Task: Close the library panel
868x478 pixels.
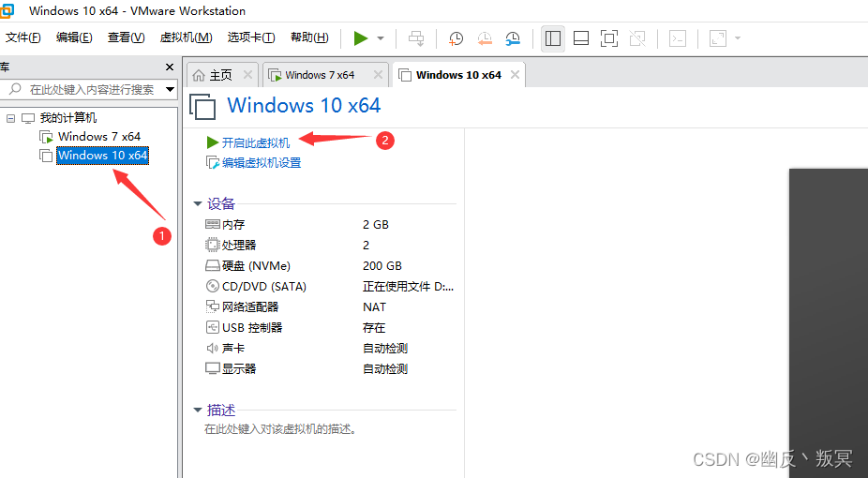Action: click(170, 67)
